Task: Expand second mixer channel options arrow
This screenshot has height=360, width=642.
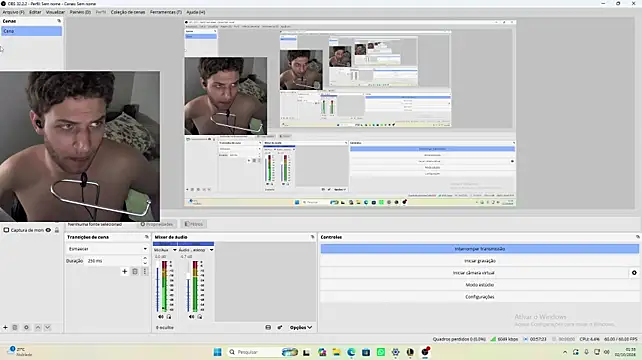Action: pyautogui.click(x=211, y=250)
